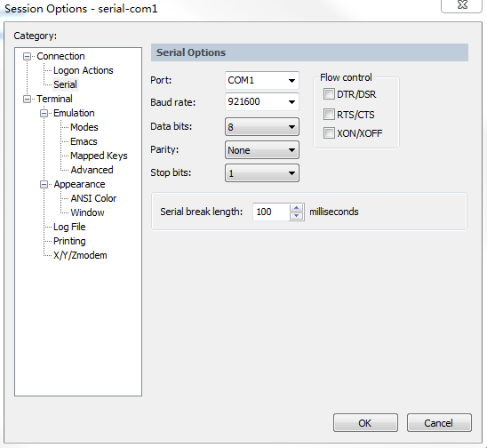Open the Baud rate dropdown

click(262, 101)
